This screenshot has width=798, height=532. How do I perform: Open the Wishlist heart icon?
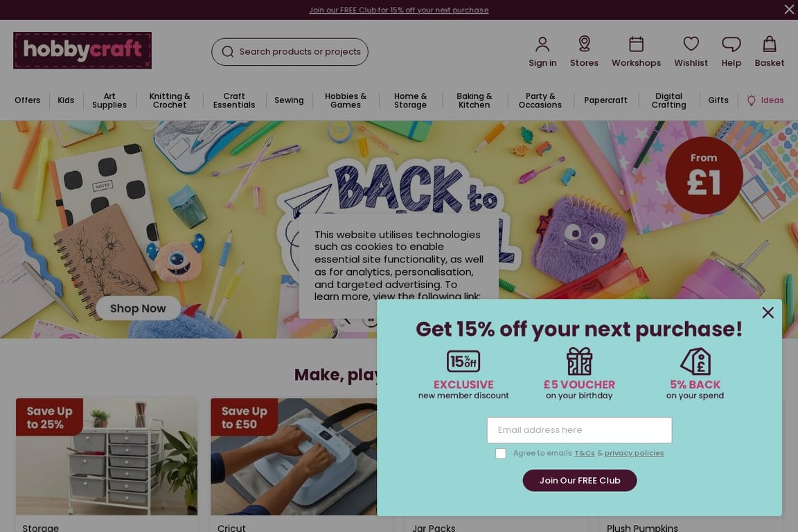[691, 44]
